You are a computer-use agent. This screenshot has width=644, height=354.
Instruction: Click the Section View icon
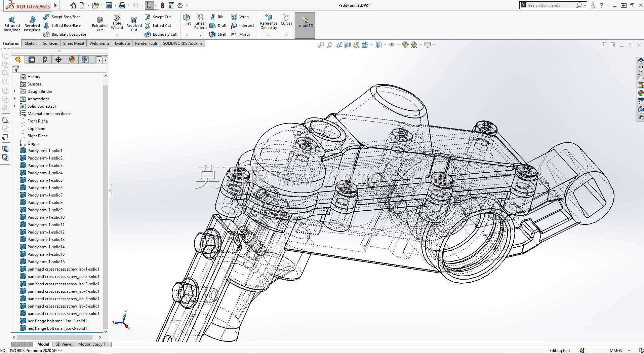coord(348,45)
